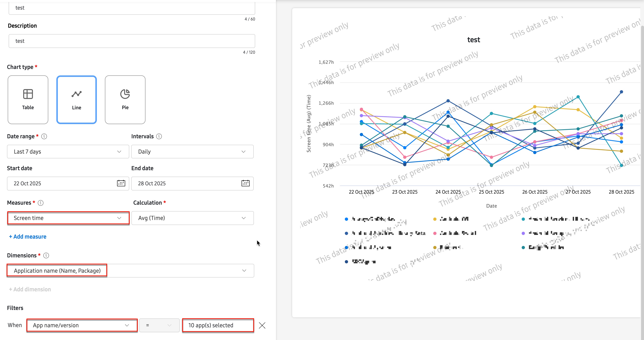The image size is (644, 340).
Task: Choose the Pie chart type
Action: click(x=125, y=100)
